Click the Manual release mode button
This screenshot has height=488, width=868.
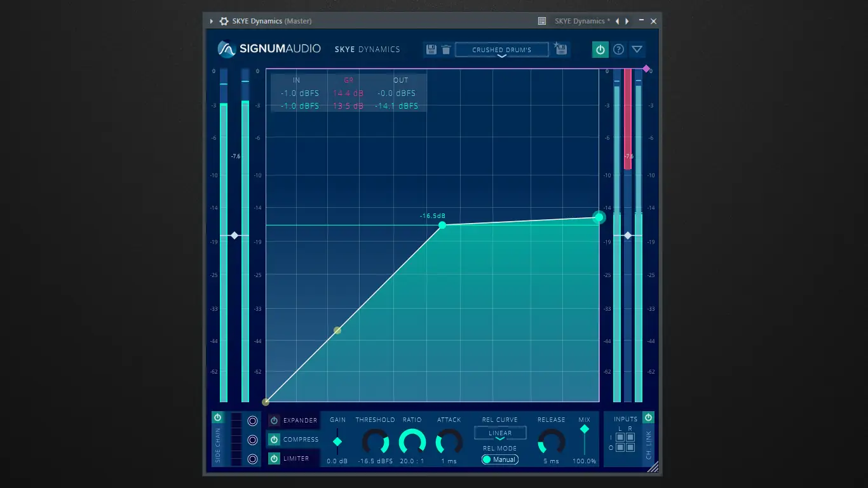pyautogui.click(x=500, y=459)
